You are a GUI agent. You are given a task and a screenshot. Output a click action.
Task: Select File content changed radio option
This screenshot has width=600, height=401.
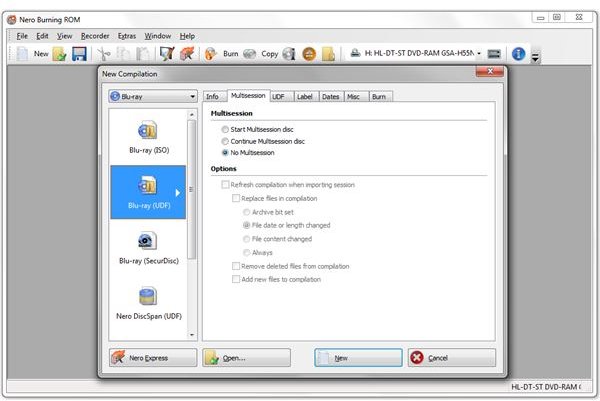point(246,239)
